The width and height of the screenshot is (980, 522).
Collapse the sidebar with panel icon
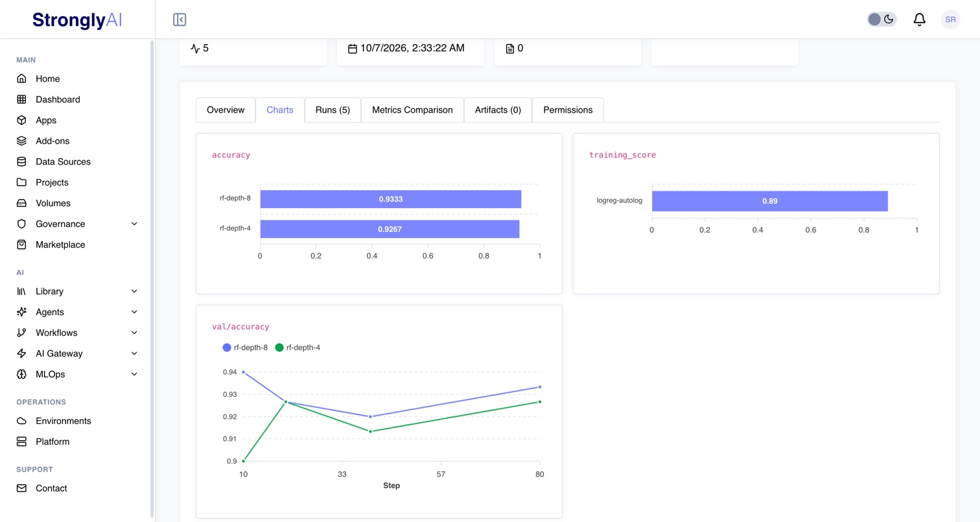click(180, 19)
